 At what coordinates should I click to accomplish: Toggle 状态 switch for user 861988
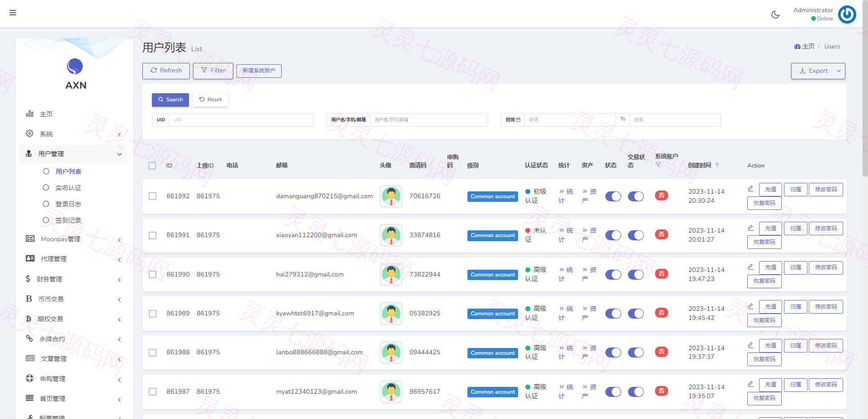613,352
